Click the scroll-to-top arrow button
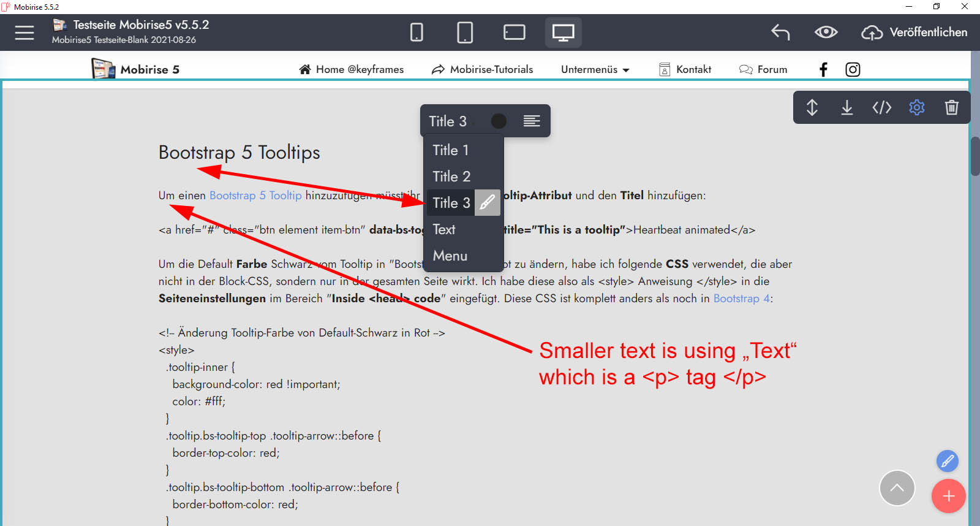The image size is (980, 526). tap(897, 488)
